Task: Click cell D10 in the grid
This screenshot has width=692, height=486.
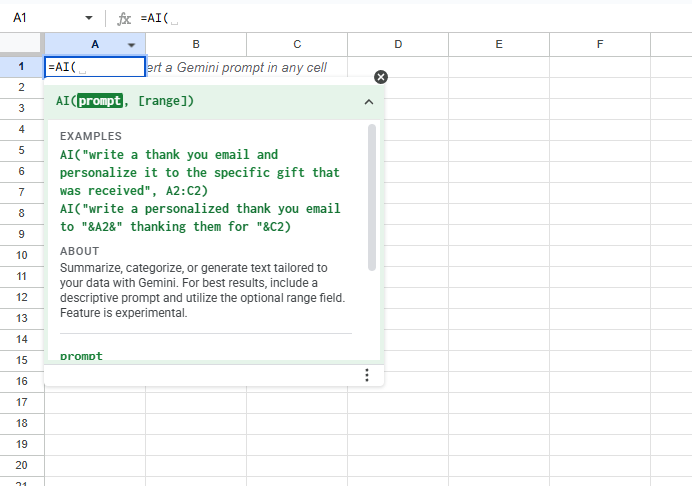Action: [x=398, y=255]
